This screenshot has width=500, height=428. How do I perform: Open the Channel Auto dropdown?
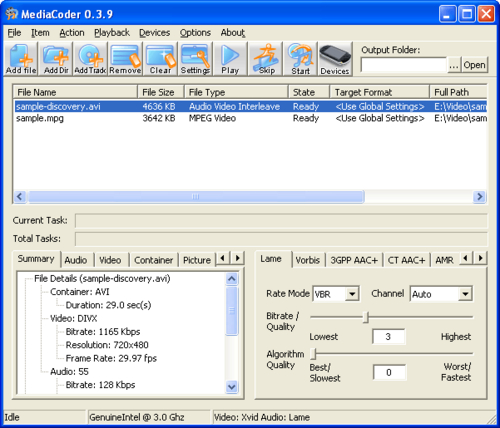coord(441,294)
